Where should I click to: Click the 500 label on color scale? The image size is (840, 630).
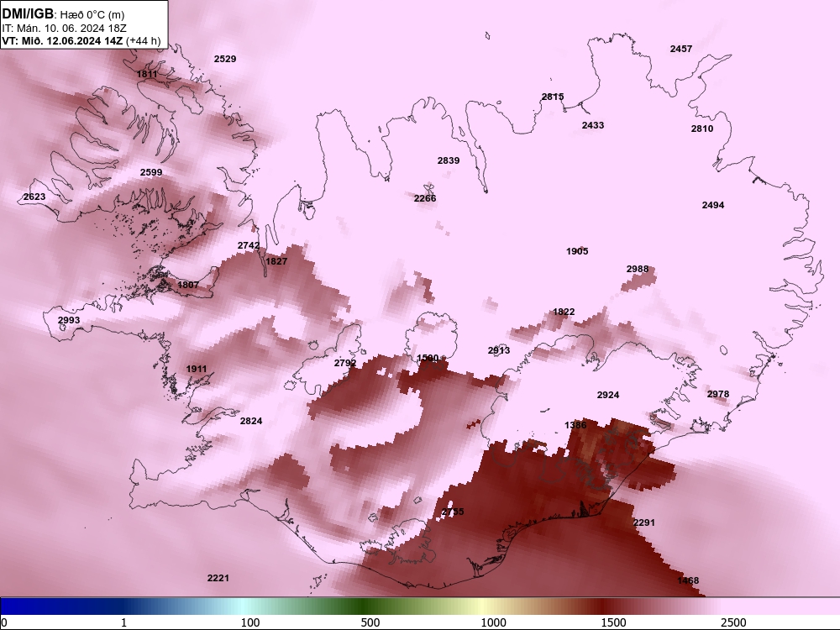370,622
